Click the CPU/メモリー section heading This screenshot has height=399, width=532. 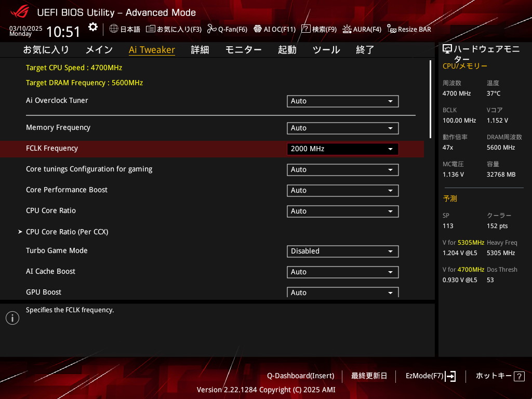465,66
